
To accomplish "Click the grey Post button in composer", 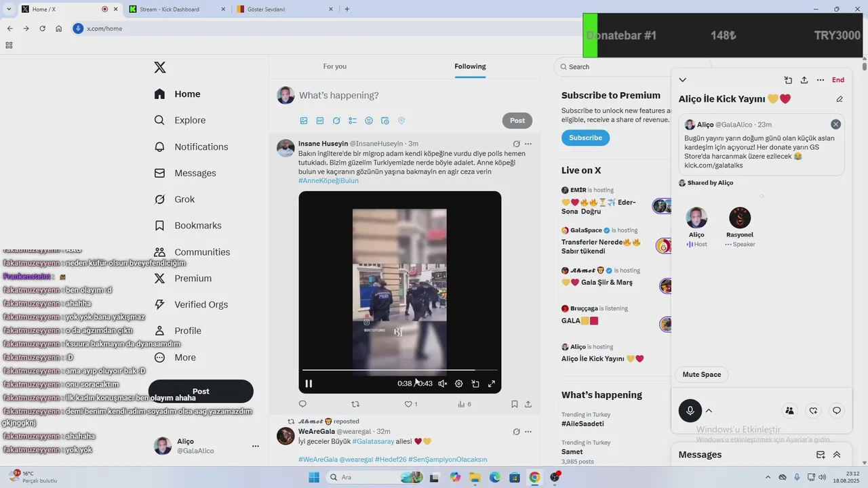I will coord(517,121).
